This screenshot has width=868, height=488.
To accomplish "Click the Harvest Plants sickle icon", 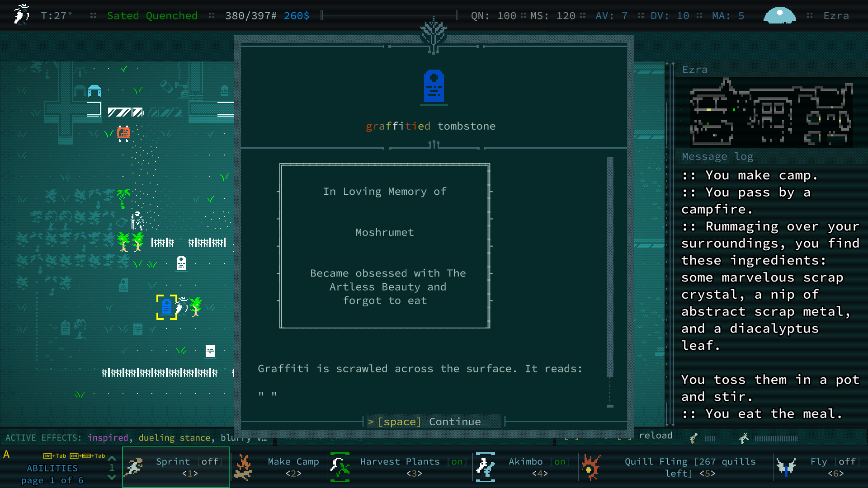I will (x=340, y=467).
